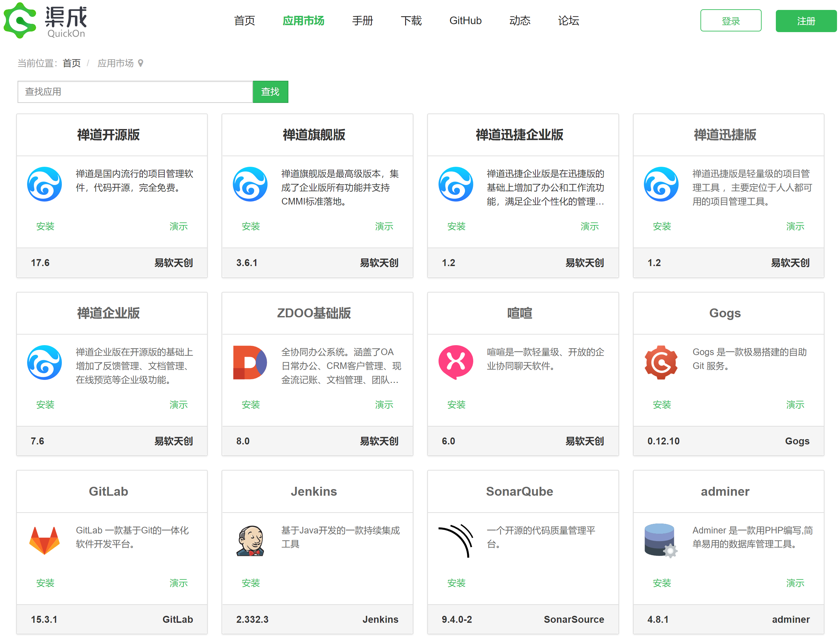This screenshot has height=638, width=840.
Task: Open 演示 for GitLab
Action: tap(179, 582)
